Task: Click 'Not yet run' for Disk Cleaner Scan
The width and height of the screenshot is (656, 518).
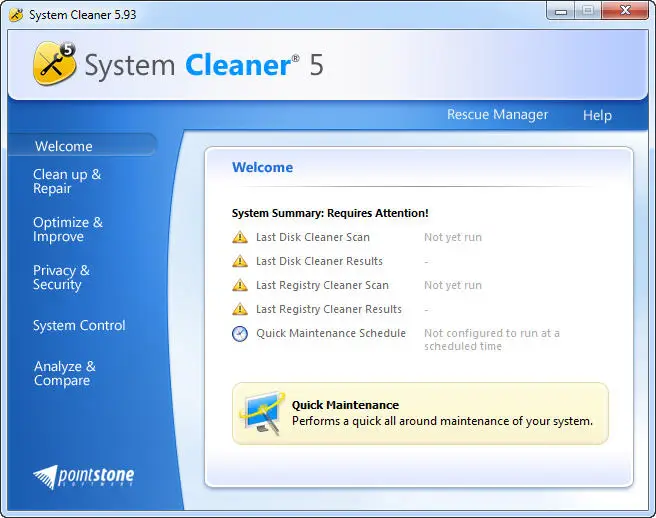Action: 453,237
